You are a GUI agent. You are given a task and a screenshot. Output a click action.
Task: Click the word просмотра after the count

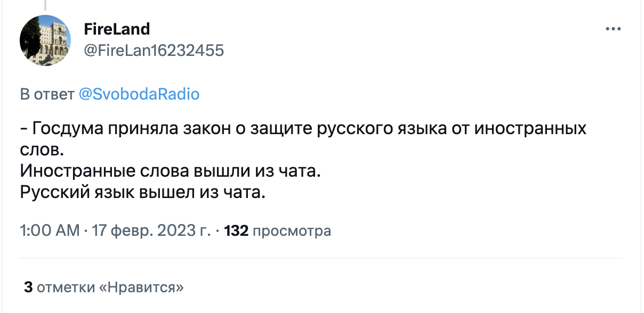coord(291,231)
